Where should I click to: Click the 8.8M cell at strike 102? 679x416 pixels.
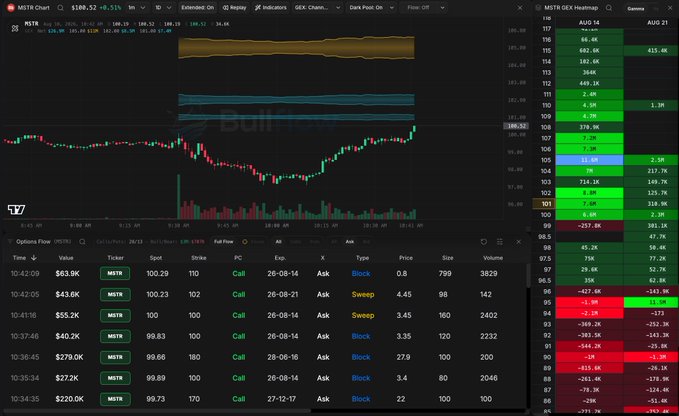(x=589, y=193)
